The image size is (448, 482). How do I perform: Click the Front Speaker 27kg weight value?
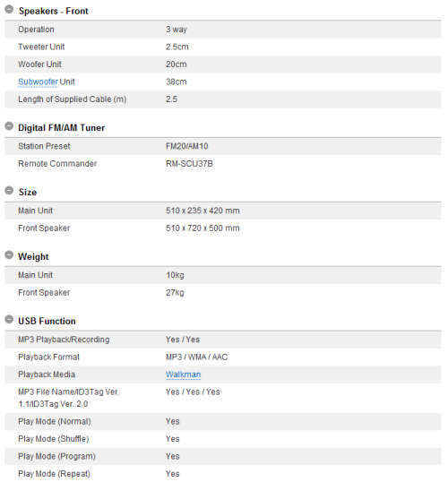tap(175, 293)
